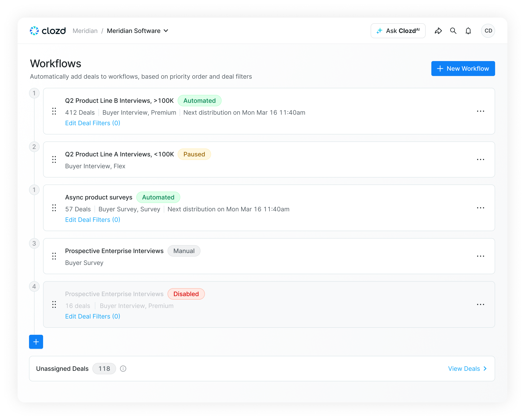Edit Deal Filters for Async product surveys
Image resolution: width=525 pixels, height=420 pixels.
93,220
